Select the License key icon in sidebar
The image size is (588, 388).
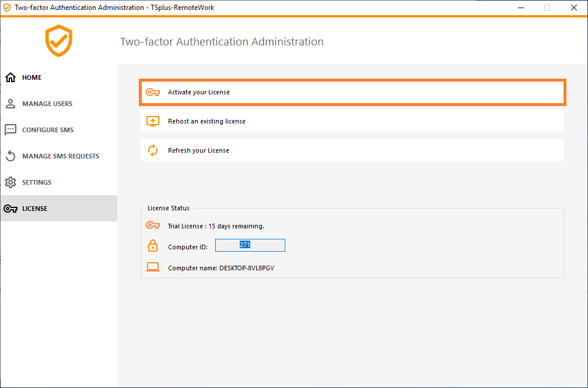[10, 208]
